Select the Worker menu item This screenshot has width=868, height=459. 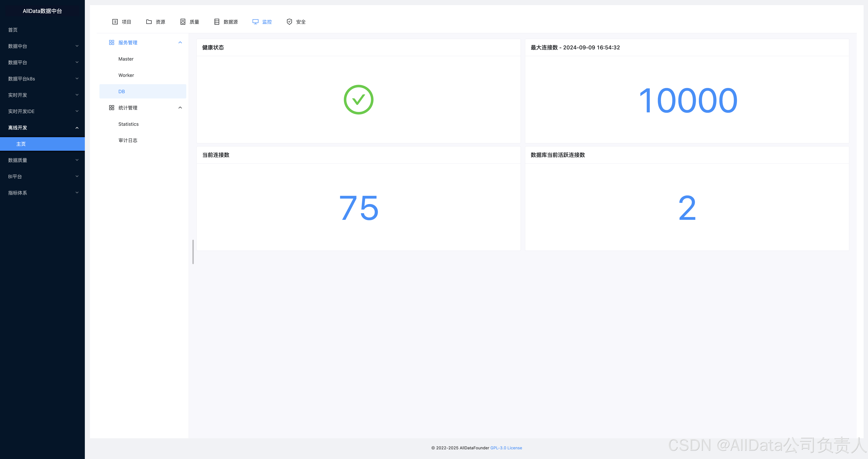click(126, 75)
